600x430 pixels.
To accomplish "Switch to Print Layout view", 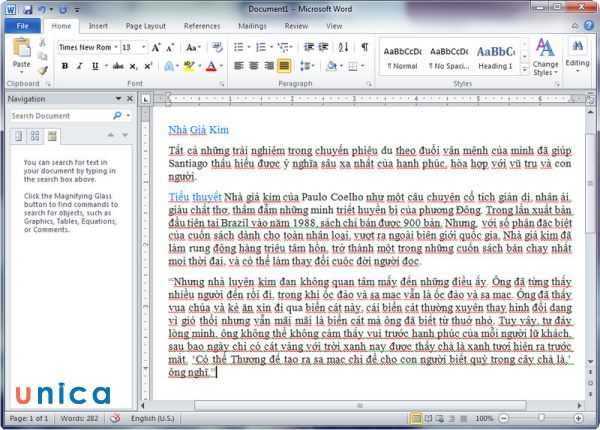I will pos(415,418).
